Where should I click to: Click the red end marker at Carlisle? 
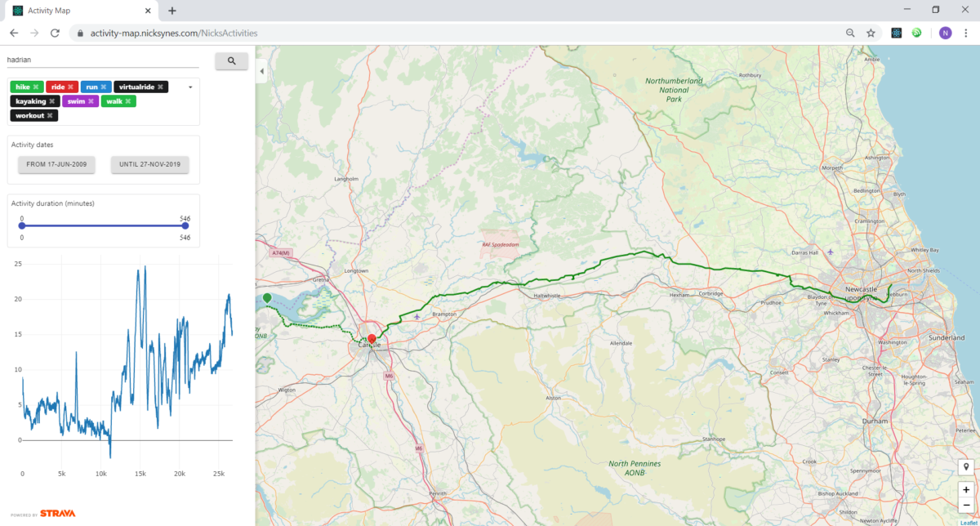pyautogui.click(x=372, y=339)
